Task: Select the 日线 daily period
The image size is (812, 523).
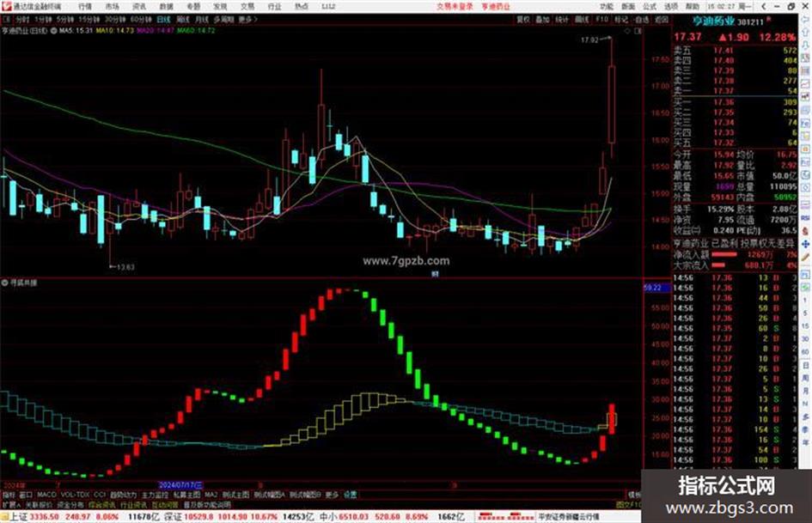Action: 163,19
